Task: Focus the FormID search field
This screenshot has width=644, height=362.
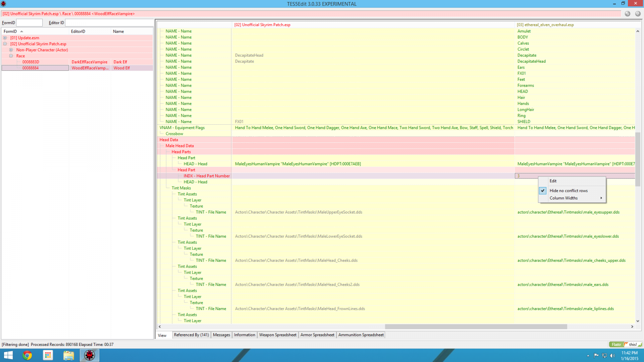Action: [x=29, y=23]
